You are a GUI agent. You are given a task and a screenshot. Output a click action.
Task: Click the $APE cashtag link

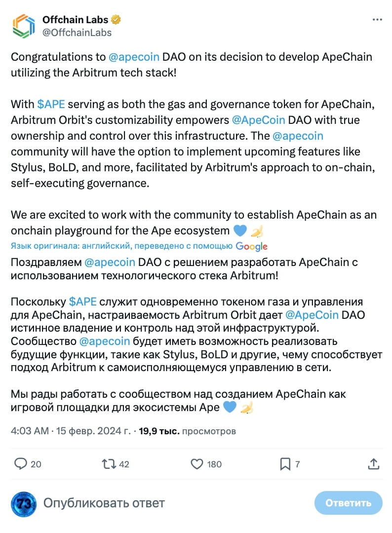(52, 104)
